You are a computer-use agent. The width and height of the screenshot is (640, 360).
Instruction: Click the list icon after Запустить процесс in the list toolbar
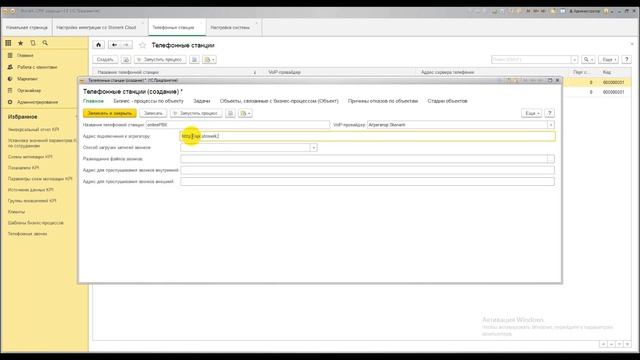[195, 60]
